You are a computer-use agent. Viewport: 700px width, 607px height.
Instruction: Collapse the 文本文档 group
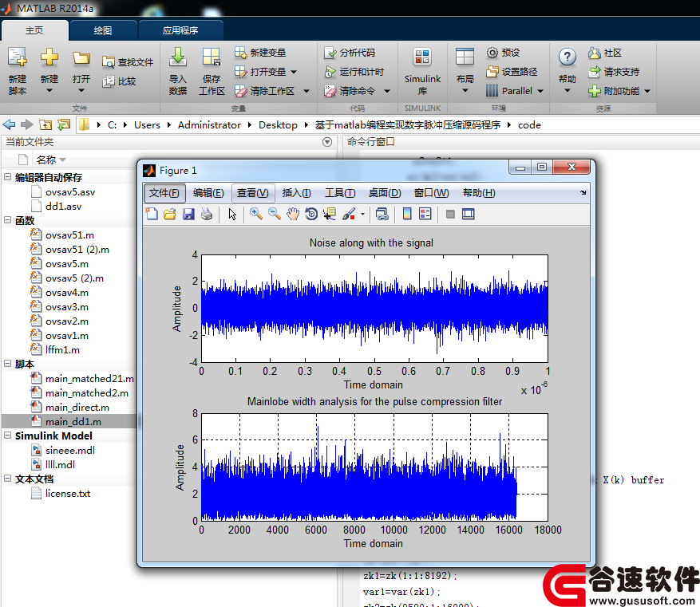pos(8,479)
